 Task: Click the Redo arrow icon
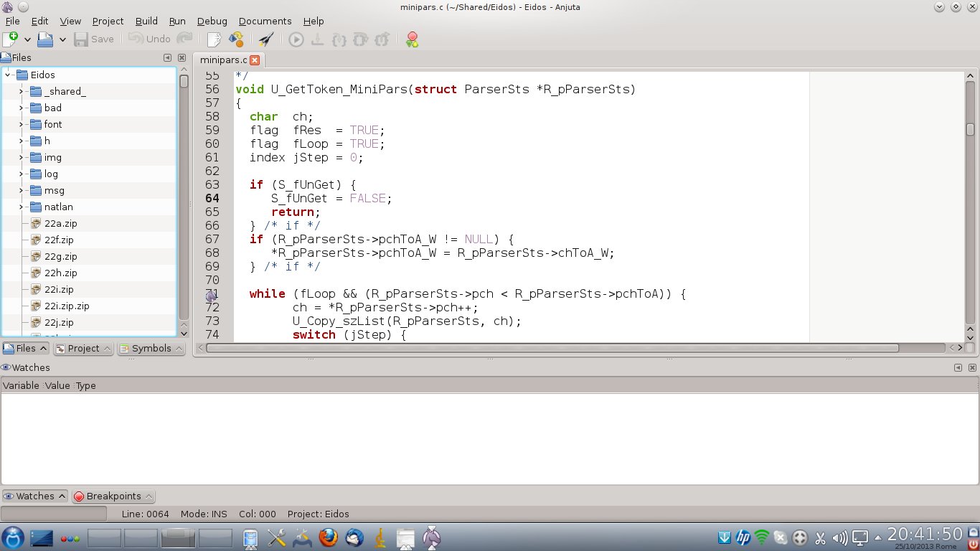click(x=184, y=39)
